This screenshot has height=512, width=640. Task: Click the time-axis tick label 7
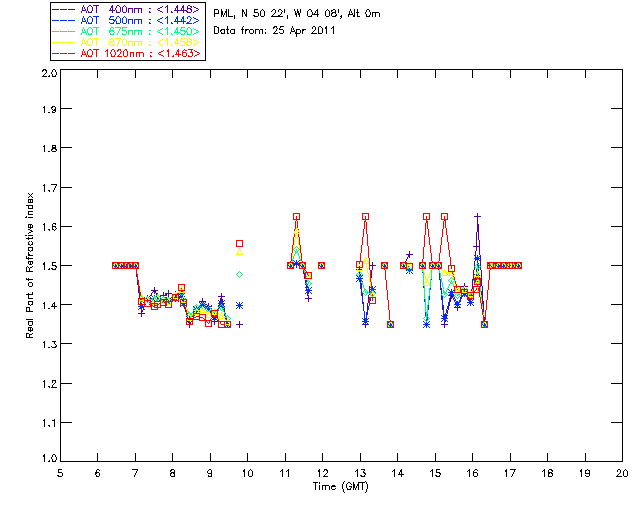[135, 473]
